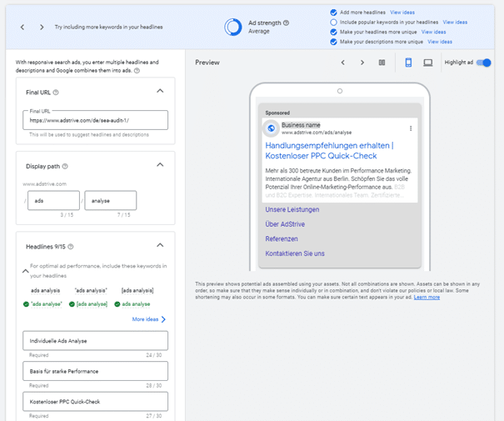This screenshot has height=421, width=504.
Task: Click green check next to ads analyse unquoted
Action: tap(117, 304)
